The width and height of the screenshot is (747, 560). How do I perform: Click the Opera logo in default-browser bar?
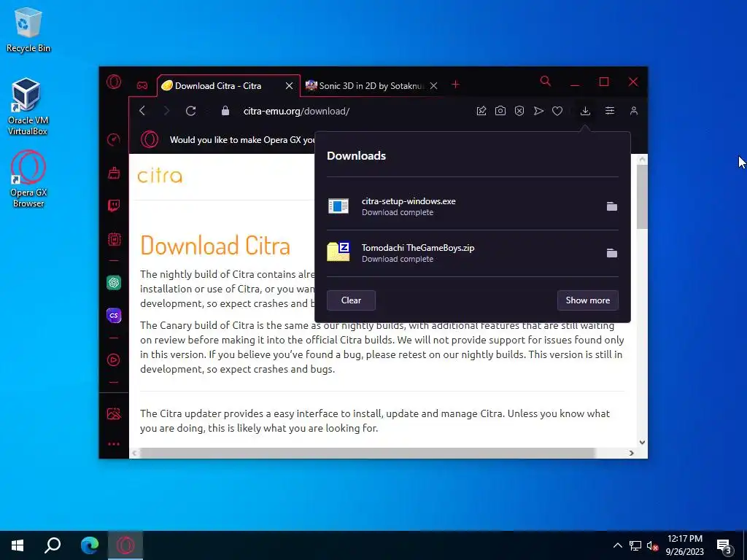coord(149,139)
